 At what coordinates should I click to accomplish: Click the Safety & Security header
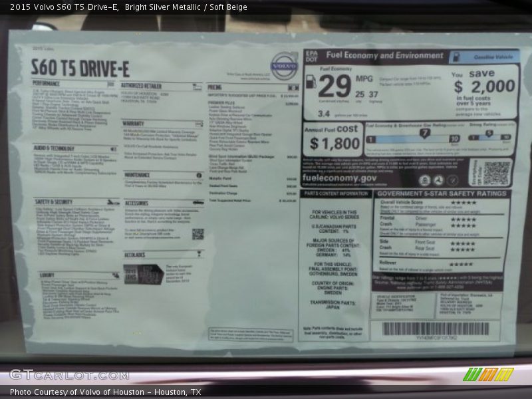[x=54, y=202]
